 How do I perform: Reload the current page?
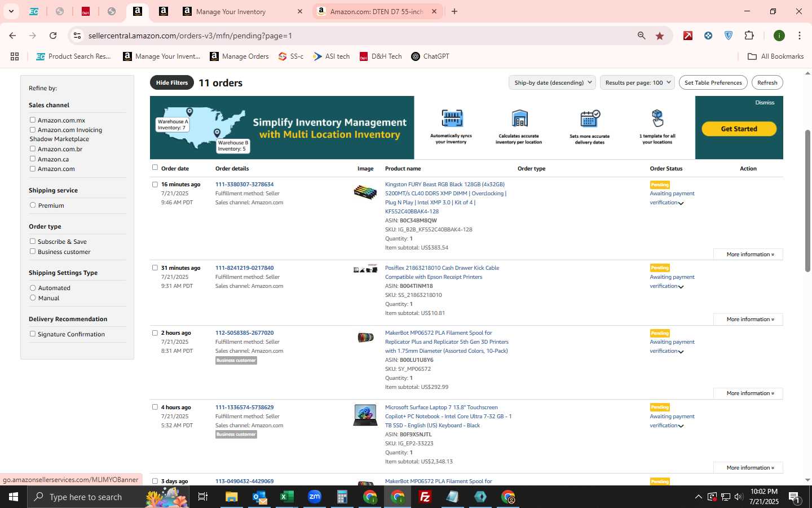(x=53, y=36)
